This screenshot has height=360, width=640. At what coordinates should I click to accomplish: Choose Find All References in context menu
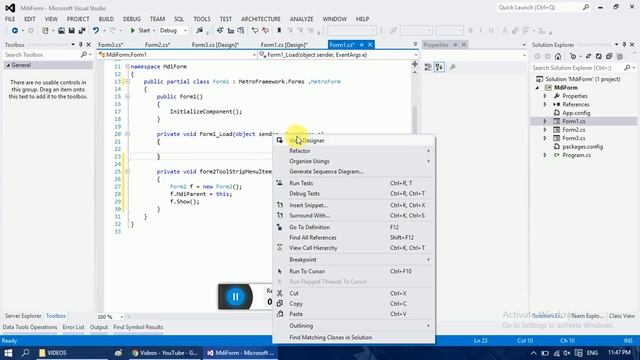coord(353,238)
